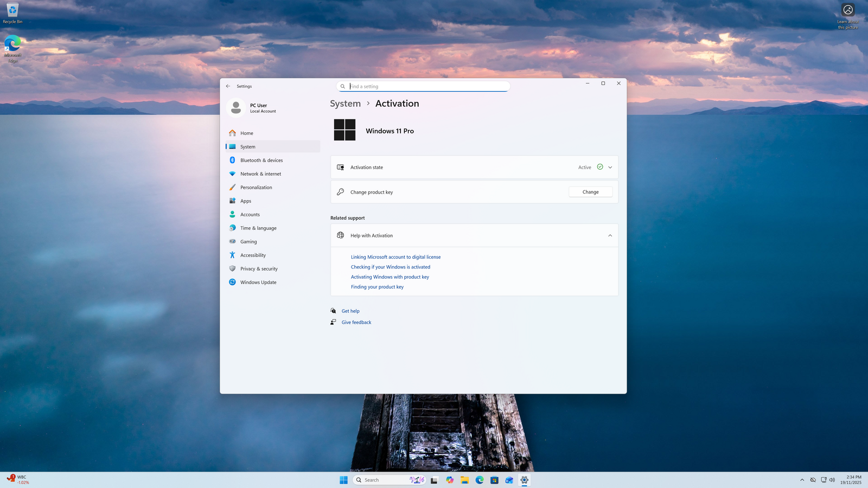Open File Explorer from taskbar
The height and width of the screenshot is (488, 868).
[465, 480]
